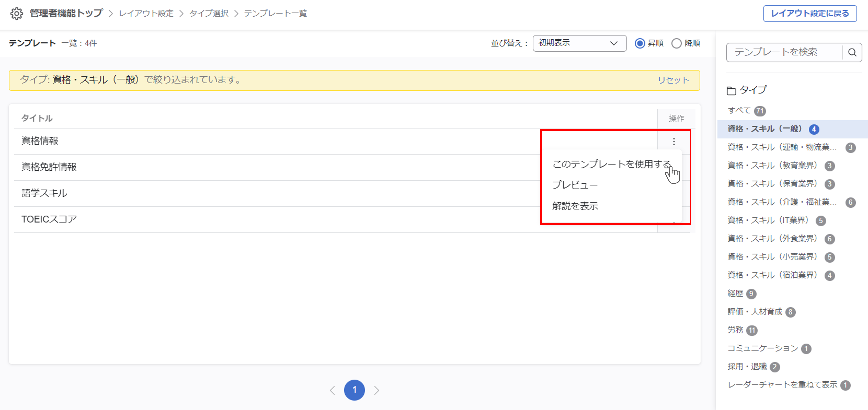
Task: Open the 初期表示 sort dropdown
Action: 579,43
